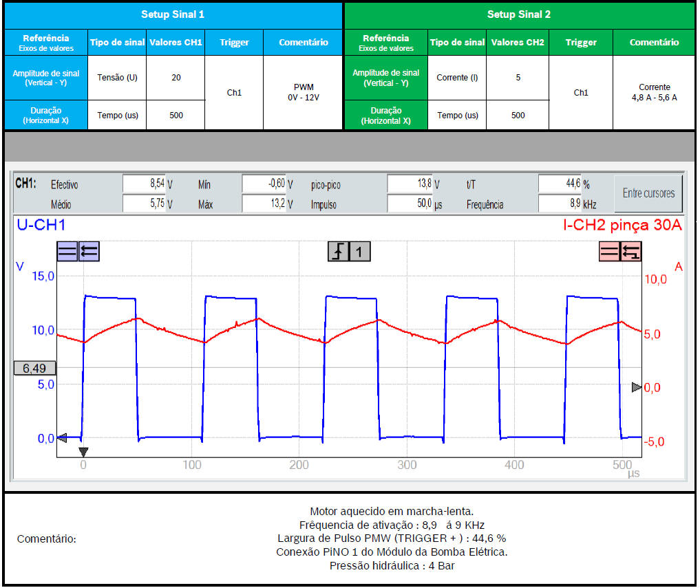Click the Efectivo value field 8,54

coord(145,184)
